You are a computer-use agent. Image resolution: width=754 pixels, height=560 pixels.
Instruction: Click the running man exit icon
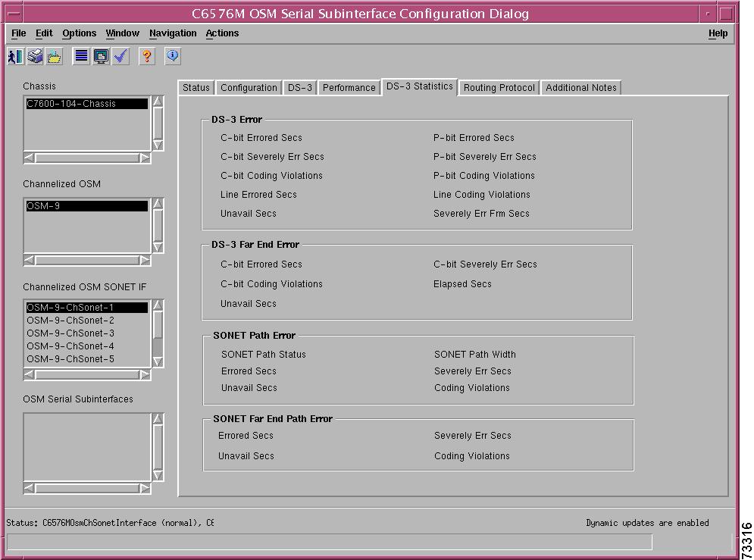click(x=15, y=57)
